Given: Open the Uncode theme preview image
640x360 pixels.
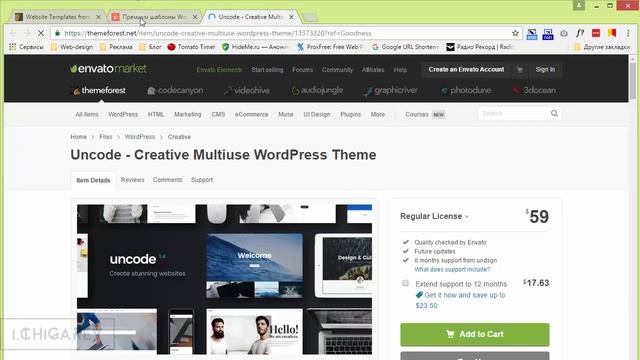Looking at the screenshot, I should (224, 280).
